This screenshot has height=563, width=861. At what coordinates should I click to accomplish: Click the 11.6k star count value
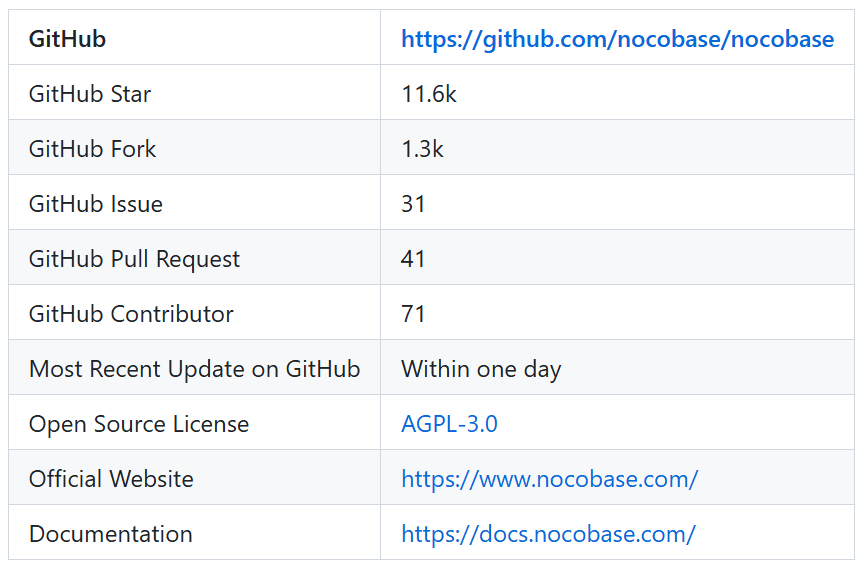click(x=429, y=94)
